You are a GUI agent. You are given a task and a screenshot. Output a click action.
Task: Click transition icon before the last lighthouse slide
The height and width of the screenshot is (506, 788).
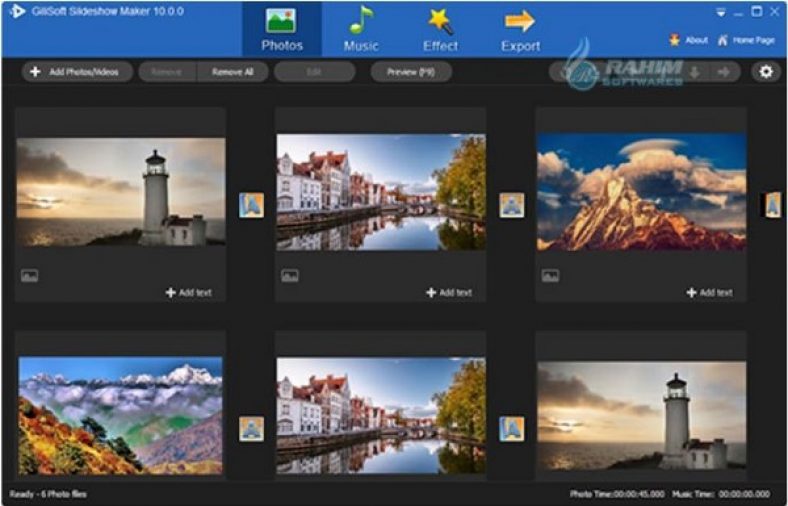512,429
